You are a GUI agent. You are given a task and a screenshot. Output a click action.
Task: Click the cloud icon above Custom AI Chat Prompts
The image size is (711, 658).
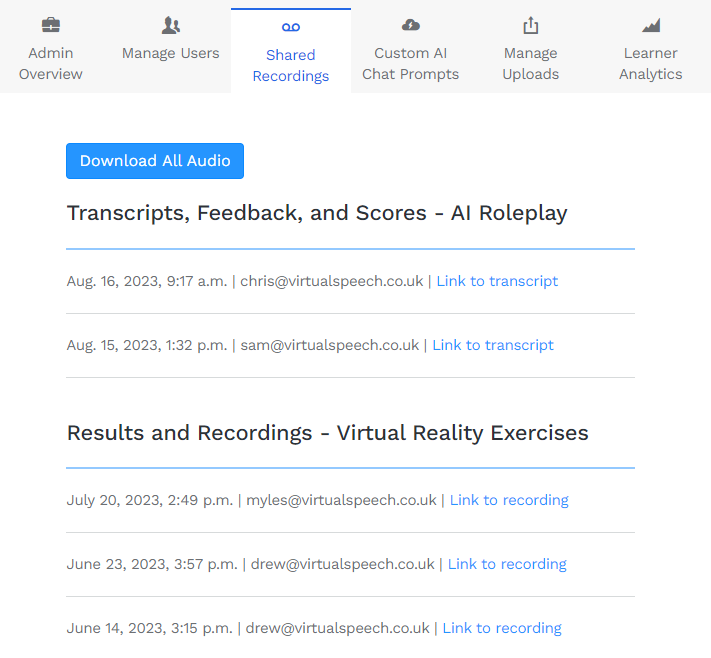pos(411,25)
